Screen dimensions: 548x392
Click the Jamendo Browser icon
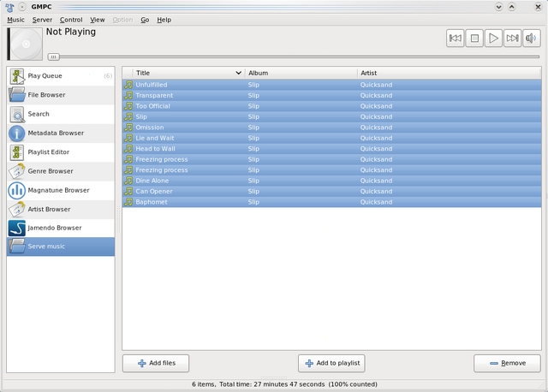click(17, 228)
